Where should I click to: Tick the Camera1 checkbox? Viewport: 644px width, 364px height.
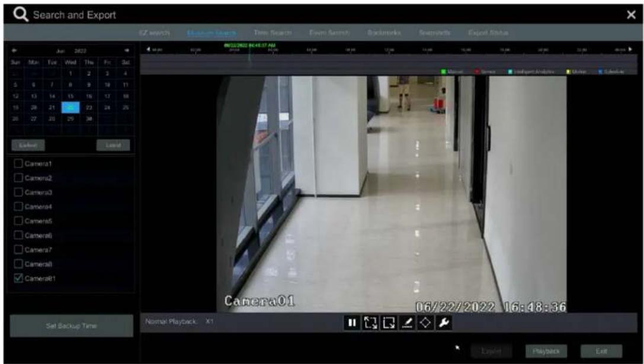(x=18, y=164)
